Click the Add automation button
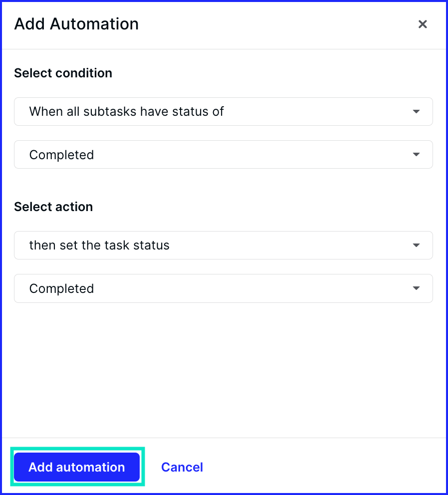 point(77,467)
